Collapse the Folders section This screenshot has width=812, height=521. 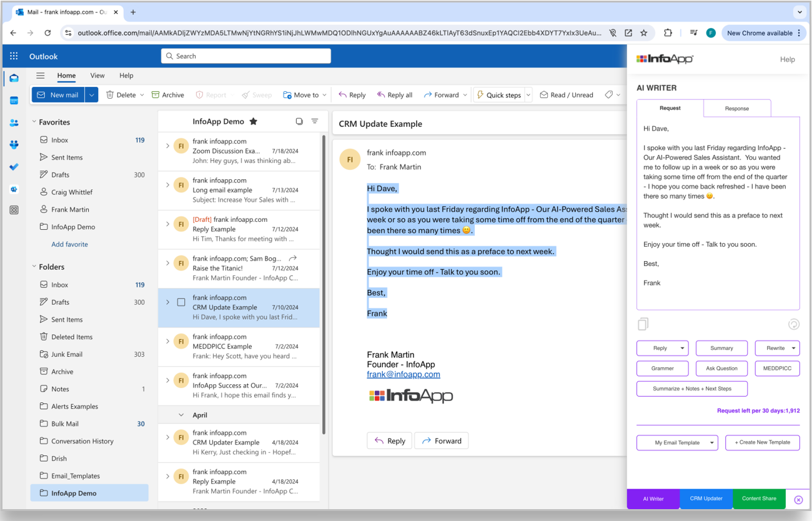click(34, 267)
